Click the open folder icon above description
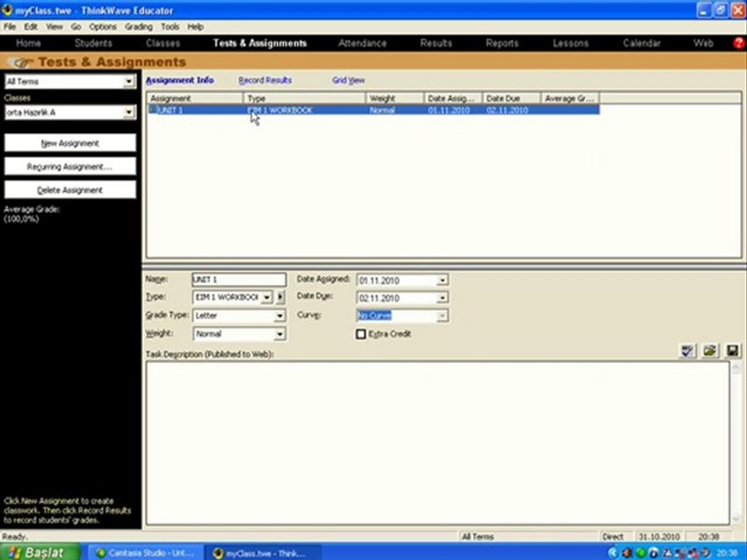This screenshot has height=560, width=747. coord(710,351)
